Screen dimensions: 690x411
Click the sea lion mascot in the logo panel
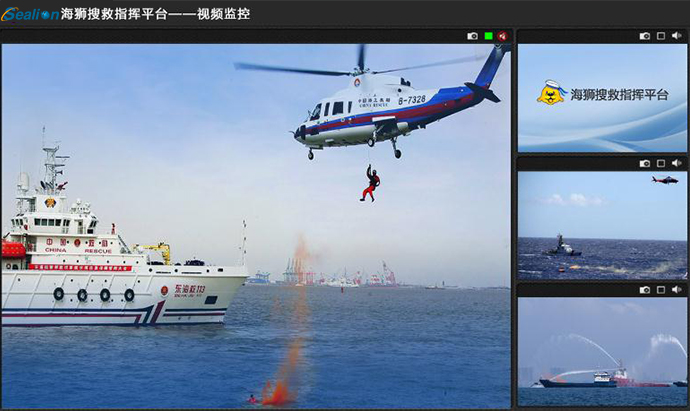pyautogui.click(x=551, y=93)
